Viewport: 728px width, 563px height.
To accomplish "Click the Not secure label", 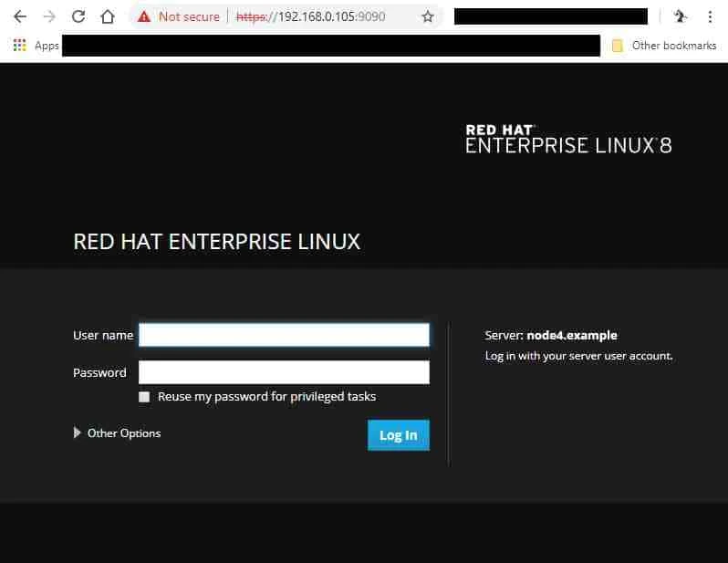I will pyautogui.click(x=189, y=17).
